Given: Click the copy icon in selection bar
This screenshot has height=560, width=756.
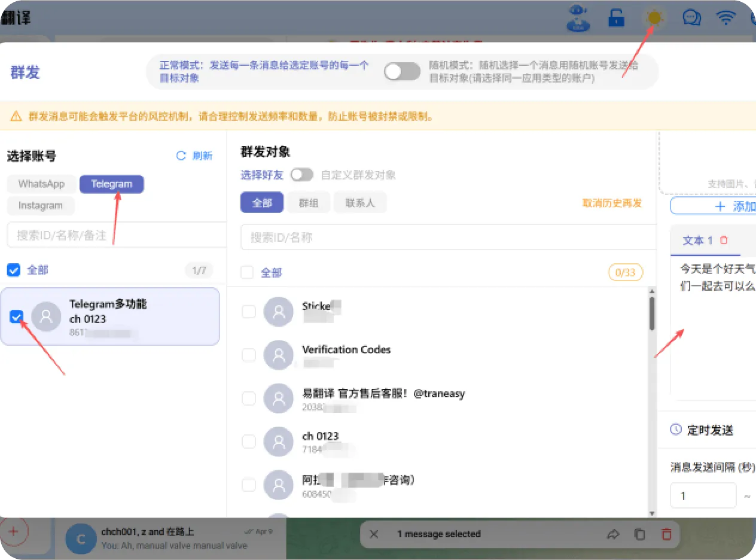Looking at the screenshot, I should (x=640, y=534).
